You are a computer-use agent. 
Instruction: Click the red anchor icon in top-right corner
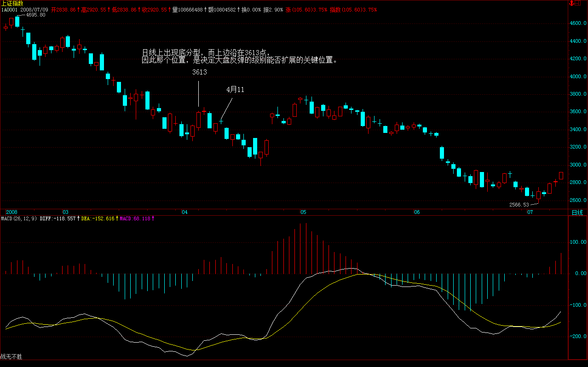(572, 3)
